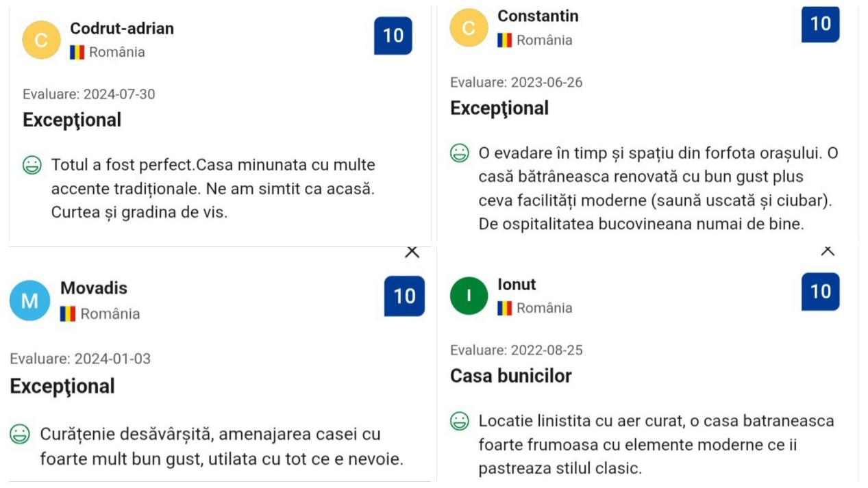Click Ionut's green avatar circle

point(469,296)
